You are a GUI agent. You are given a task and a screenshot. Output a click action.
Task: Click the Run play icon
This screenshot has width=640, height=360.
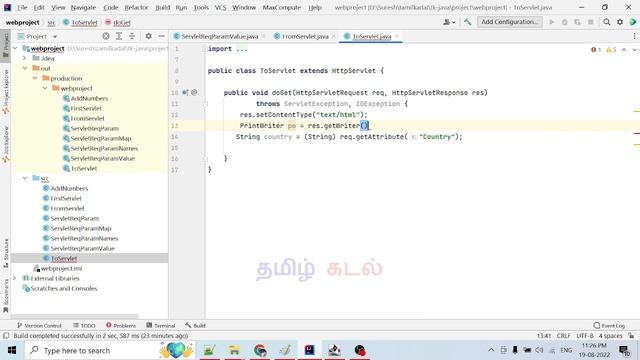click(552, 22)
